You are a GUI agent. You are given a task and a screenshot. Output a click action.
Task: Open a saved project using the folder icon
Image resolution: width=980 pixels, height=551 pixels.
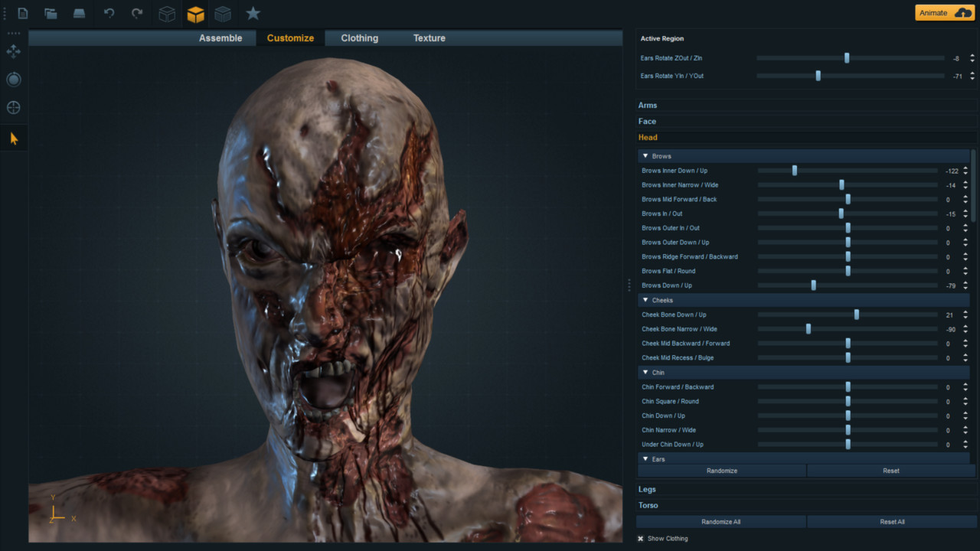click(49, 13)
